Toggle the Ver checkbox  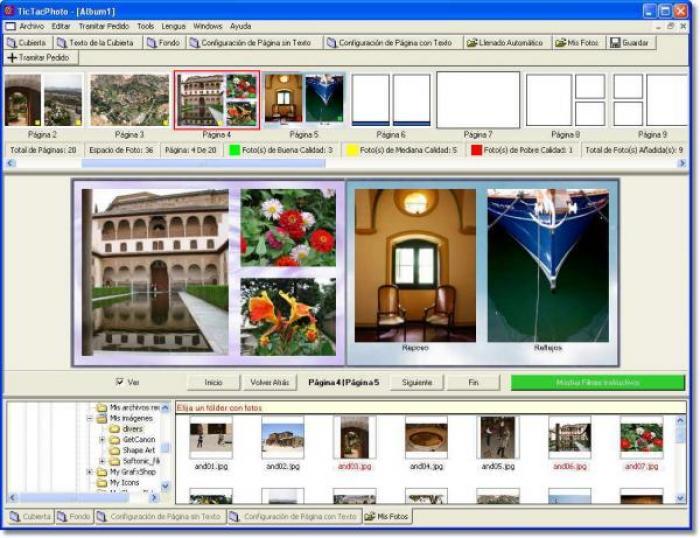(120, 382)
